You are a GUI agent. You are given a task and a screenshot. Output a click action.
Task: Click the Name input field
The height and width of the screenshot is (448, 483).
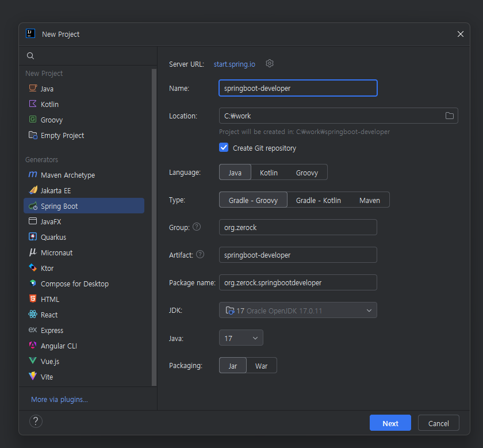(298, 88)
